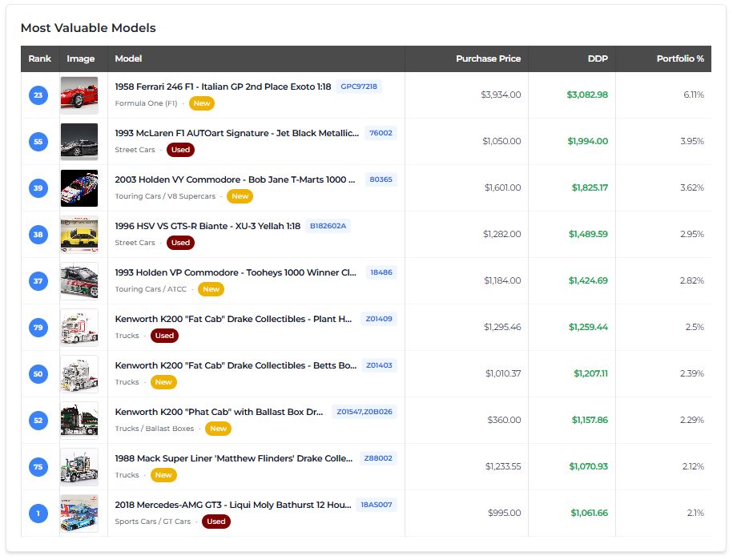Open the yellow HSV GTS-R thumbnail image
This screenshot has width=733, height=560.
point(79,235)
